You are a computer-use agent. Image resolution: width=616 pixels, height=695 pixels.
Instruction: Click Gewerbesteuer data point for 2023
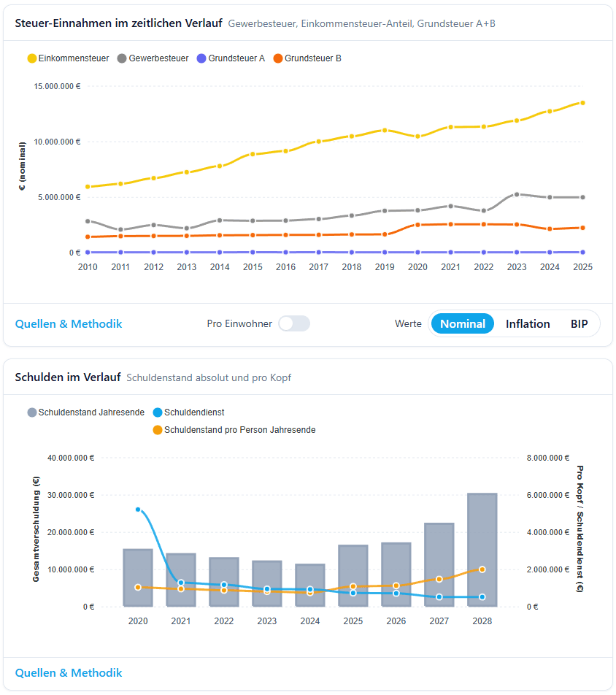pos(517,194)
